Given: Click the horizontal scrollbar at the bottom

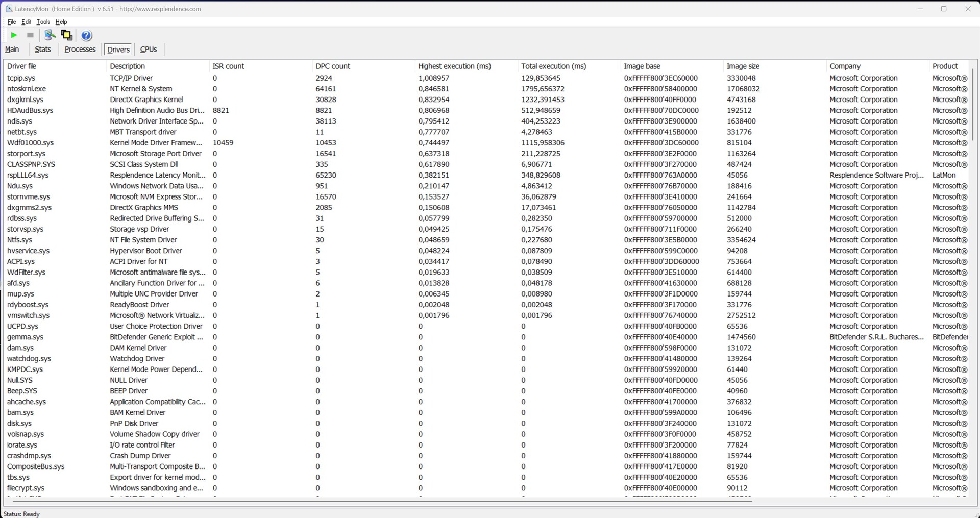Looking at the screenshot, I should tap(378, 501).
